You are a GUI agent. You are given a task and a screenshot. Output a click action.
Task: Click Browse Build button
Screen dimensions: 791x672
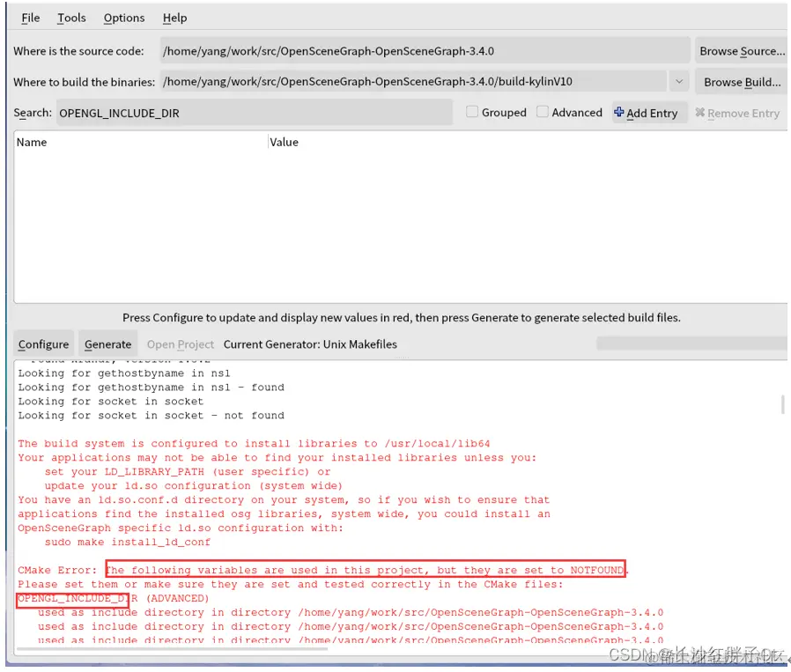pos(742,82)
